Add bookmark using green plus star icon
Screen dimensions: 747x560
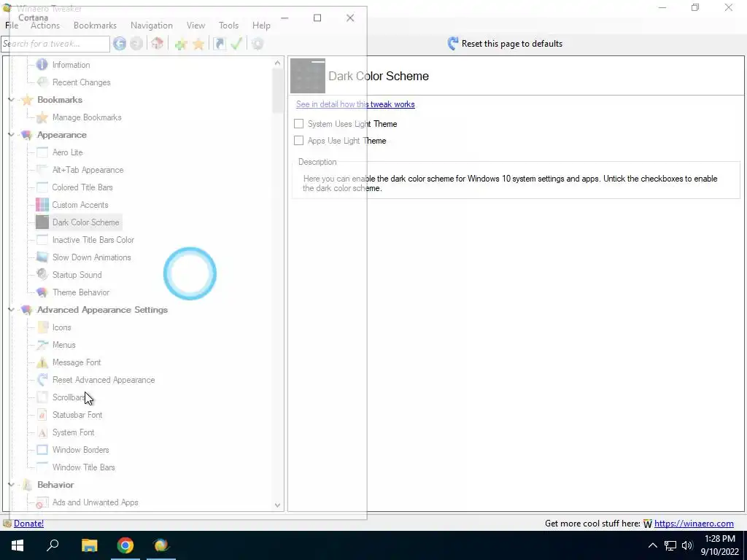tap(181, 44)
